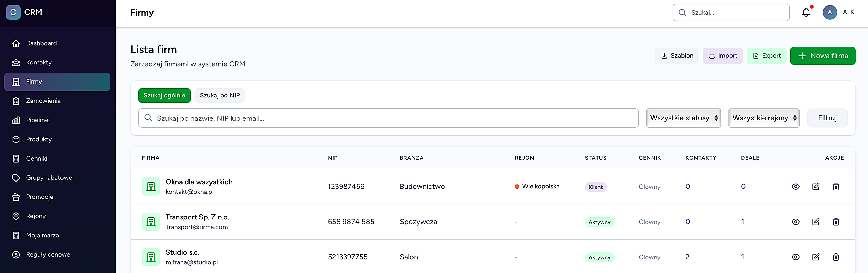Switch to Szukaj po NIP mode
This screenshot has height=273, width=868.
(220, 96)
